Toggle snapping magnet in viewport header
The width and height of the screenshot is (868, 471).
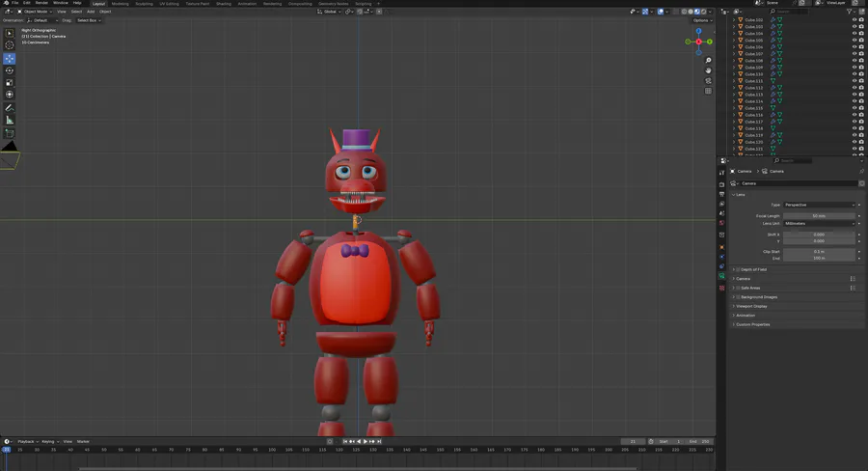click(359, 11)
